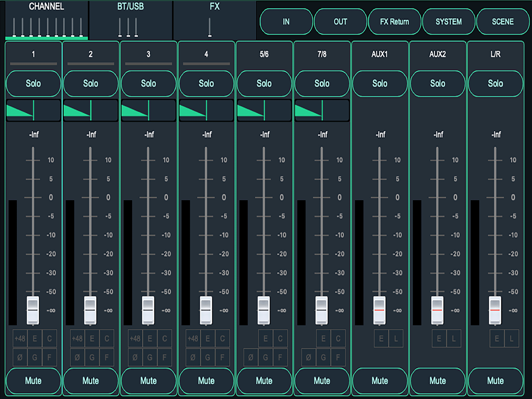532x399 pixels.
Task: Toggle +48 phantom power on channel 1
Action: (20, 339)
